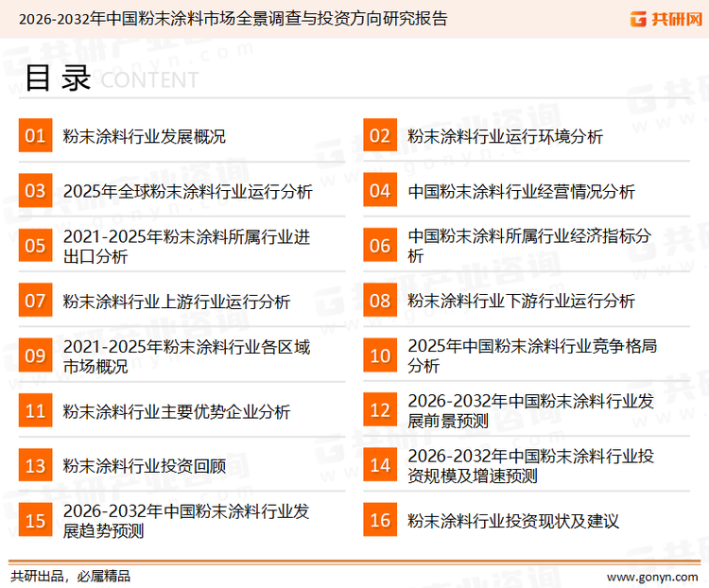The width and height of the screenshot is (709, 588).
Task: Open 粉末涂料行业投资现状及建议 chapter
Action: [x=513, y=521]
